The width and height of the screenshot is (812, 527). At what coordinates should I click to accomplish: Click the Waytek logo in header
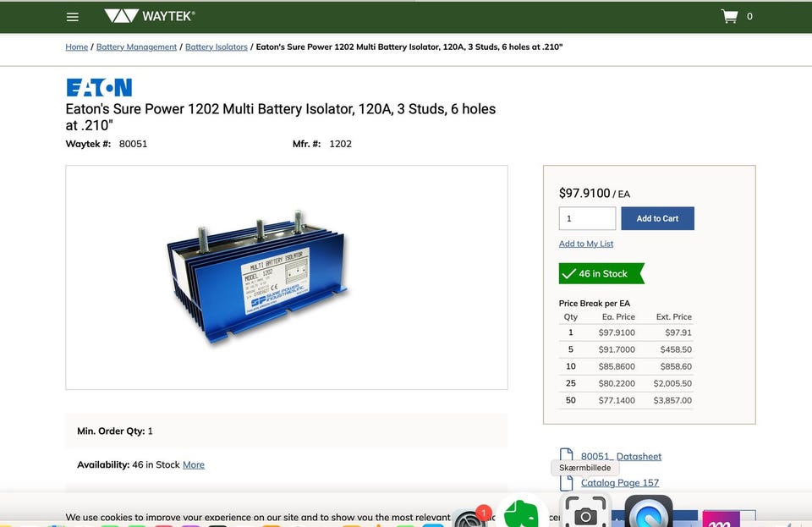pos(150,16)
